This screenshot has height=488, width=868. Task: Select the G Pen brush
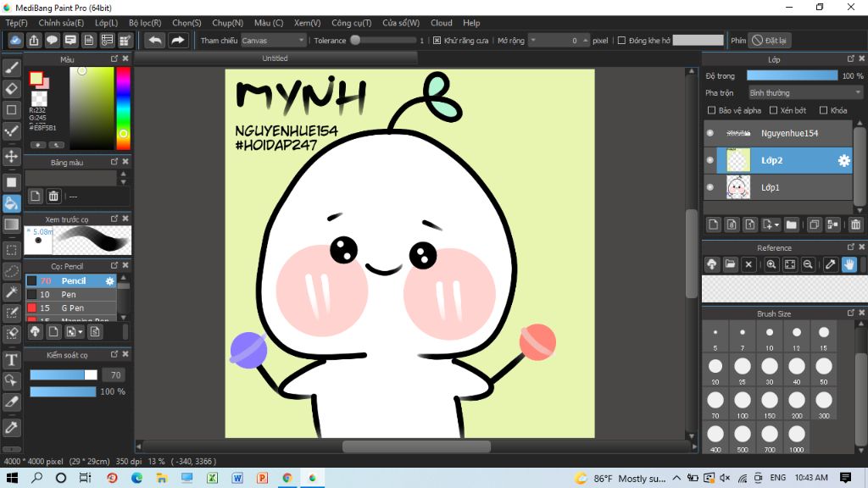coord(71,308)
